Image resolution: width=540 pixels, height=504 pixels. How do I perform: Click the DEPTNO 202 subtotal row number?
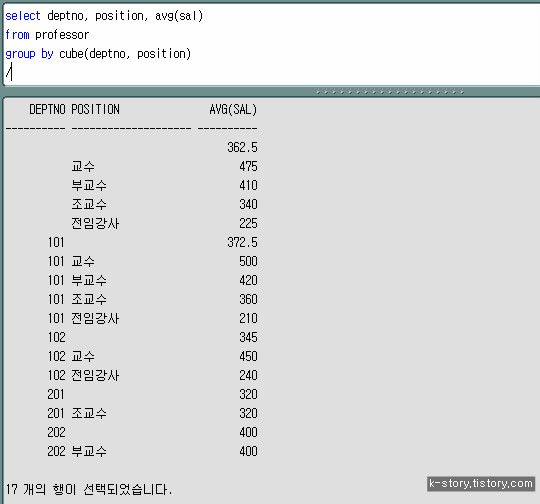pyautogui.click(x=56, y=432)
